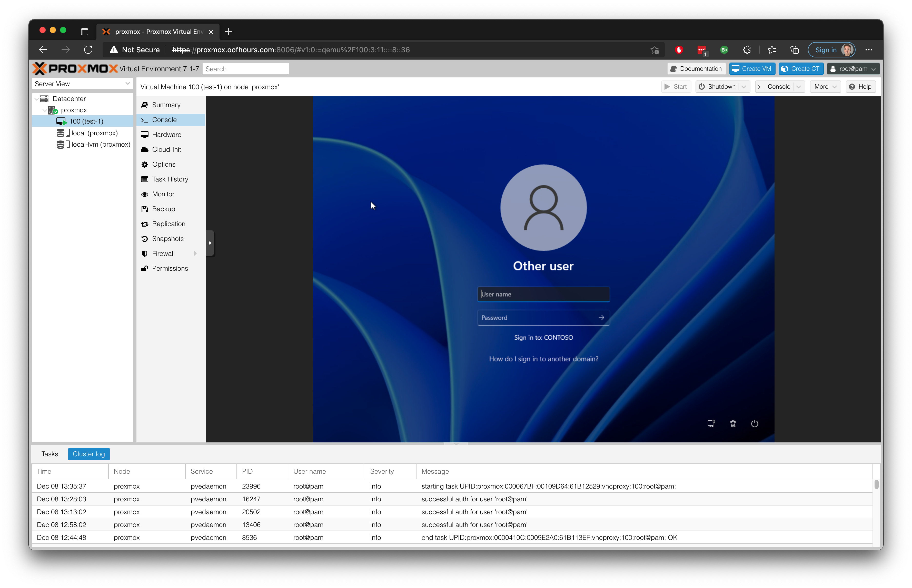The height and width of the screenshot is (588, 912).
Task: Submit login with the arrow icon
Action: tap(601, 318)
